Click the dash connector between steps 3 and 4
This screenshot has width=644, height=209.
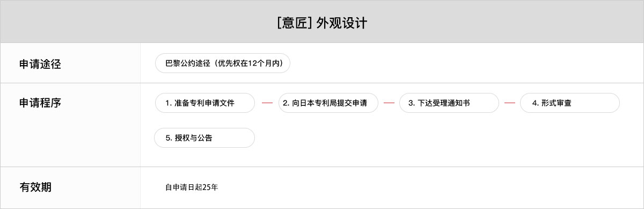[510, 103]
